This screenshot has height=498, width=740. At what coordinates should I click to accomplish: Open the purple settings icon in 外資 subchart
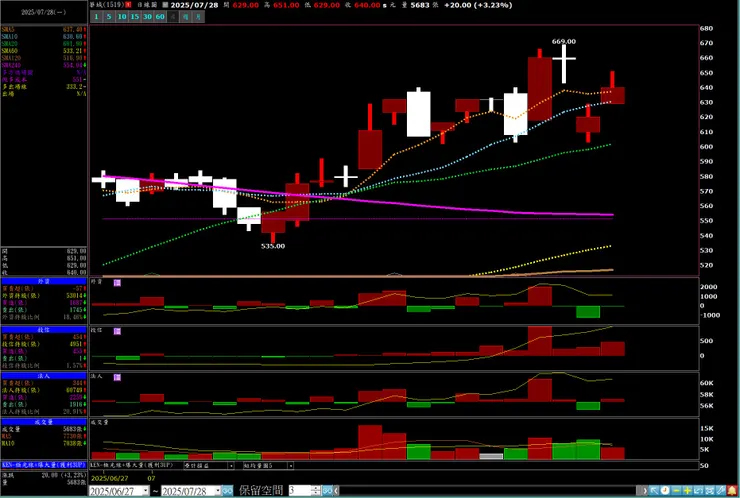click(x=117, y=282)
